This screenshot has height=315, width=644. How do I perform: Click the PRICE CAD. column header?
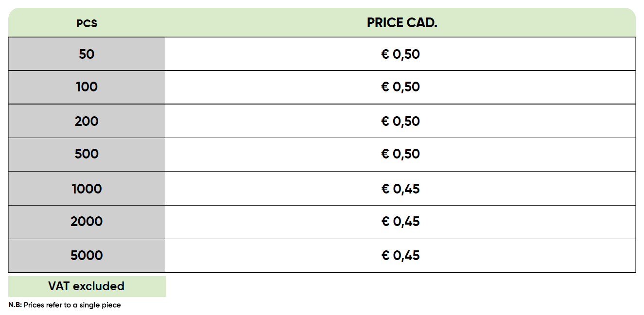tap(401, 23)
